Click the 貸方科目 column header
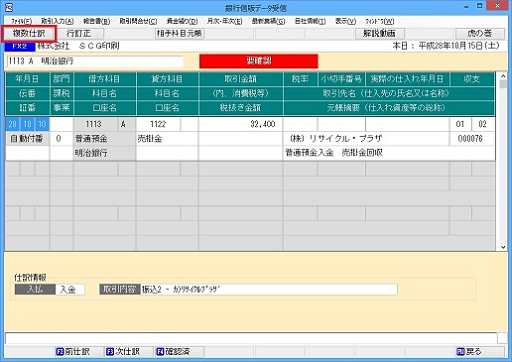512x362 pixels. [167, 79]
